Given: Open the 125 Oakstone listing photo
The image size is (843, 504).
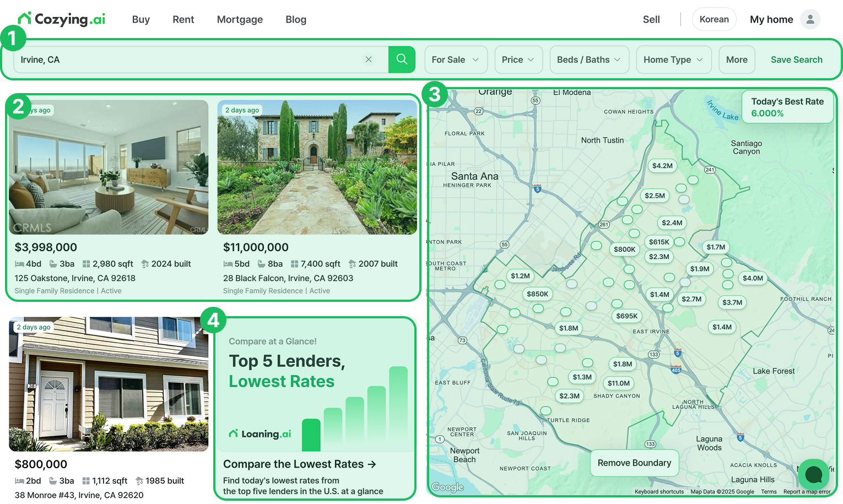Looking at the screenshot, I should (x=109, y=167).
